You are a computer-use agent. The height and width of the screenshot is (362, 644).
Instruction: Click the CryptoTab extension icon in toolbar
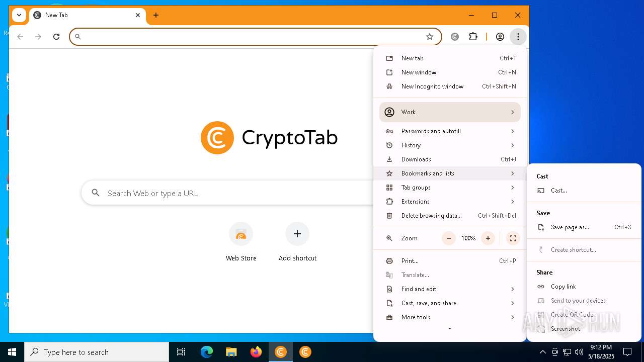455,37
